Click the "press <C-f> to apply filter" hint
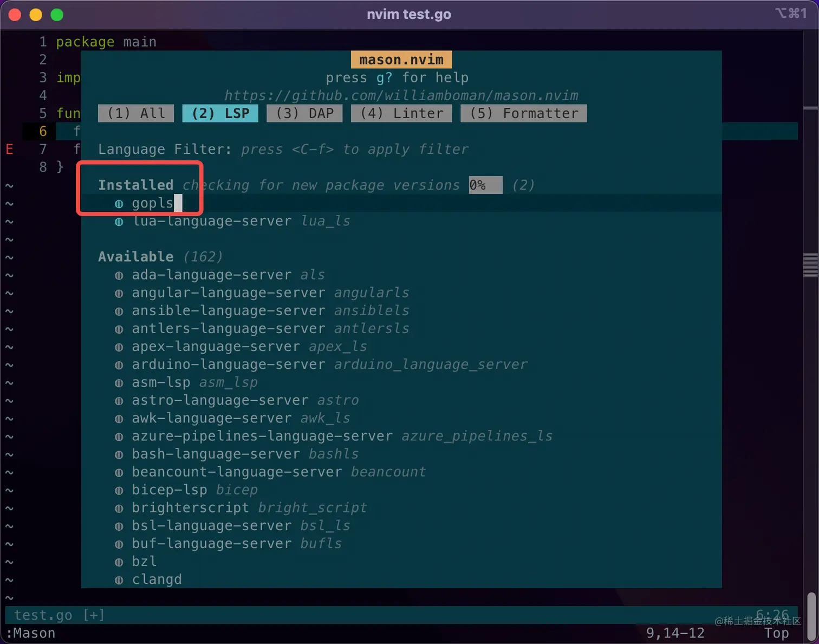819x644 pixels. (x=355, y=149)
